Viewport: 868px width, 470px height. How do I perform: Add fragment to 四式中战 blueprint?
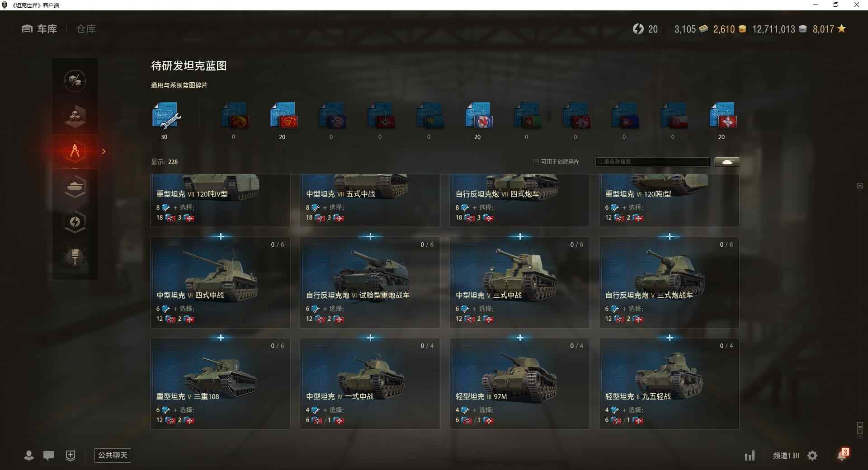click(221, 236)
